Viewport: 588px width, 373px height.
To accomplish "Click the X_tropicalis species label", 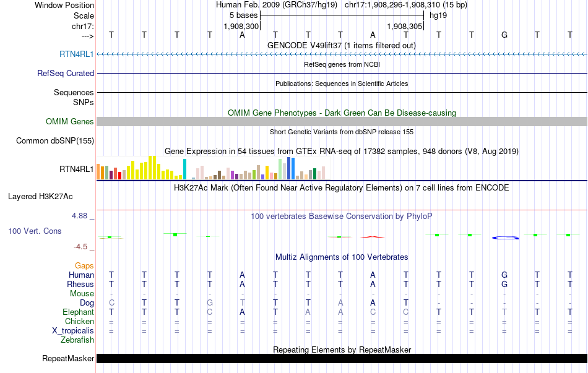I will (74, 331).
